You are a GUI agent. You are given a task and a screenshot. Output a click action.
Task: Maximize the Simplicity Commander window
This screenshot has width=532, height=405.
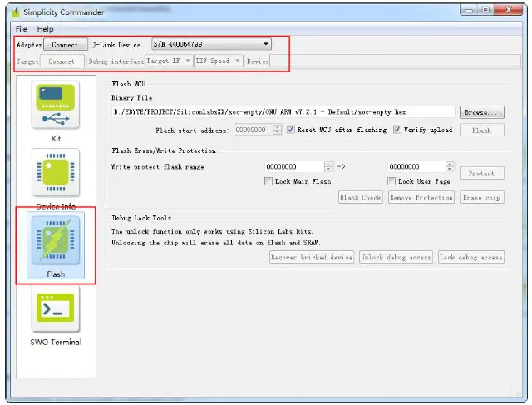click(485, 10)
